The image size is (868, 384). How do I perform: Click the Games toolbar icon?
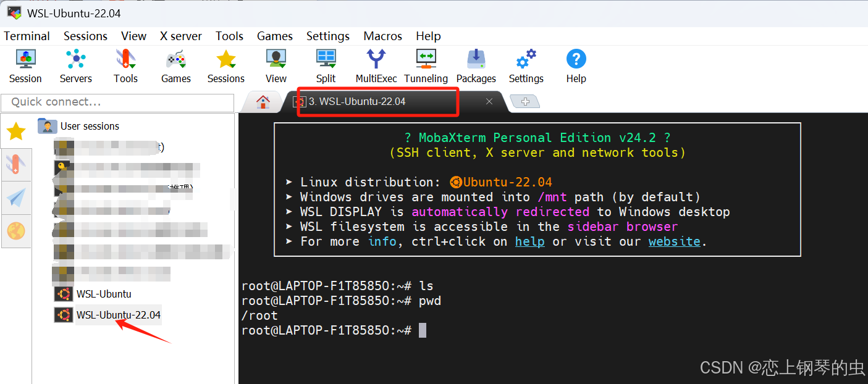click(175, 65)
